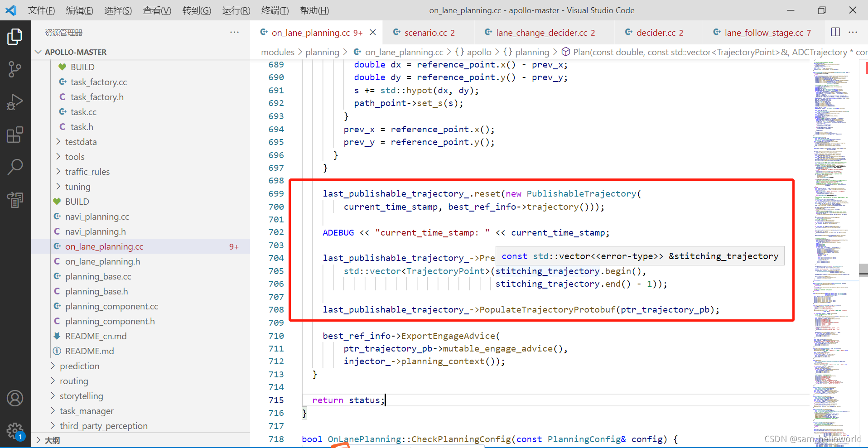Open planning_base.cc in the file tree
Image resolution: width=868 pixels, height=448 pixels.
(98, 276)
